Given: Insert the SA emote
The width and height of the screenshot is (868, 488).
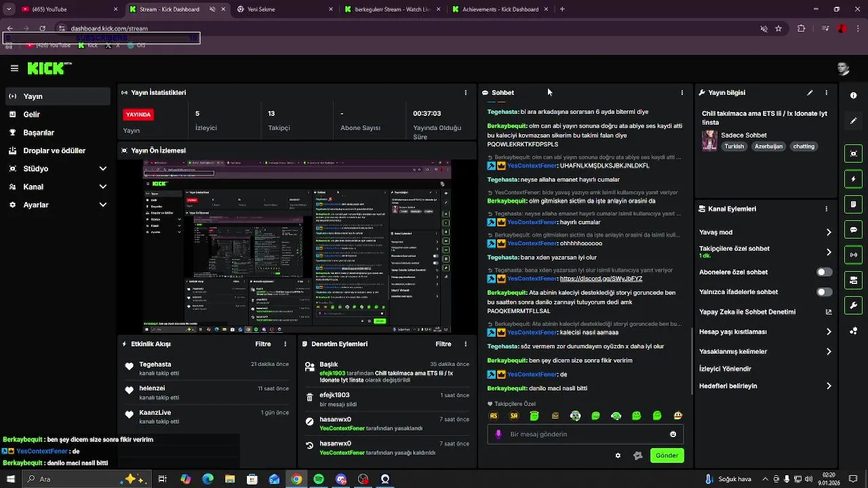Looking at the screenshot, I should click(514, 415).
